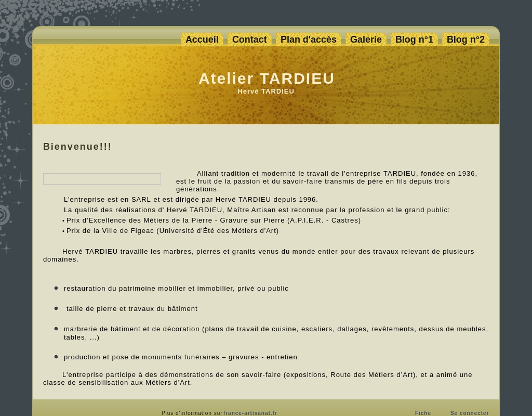
Task: Click the taille de pierre list item
Action: 131,309
